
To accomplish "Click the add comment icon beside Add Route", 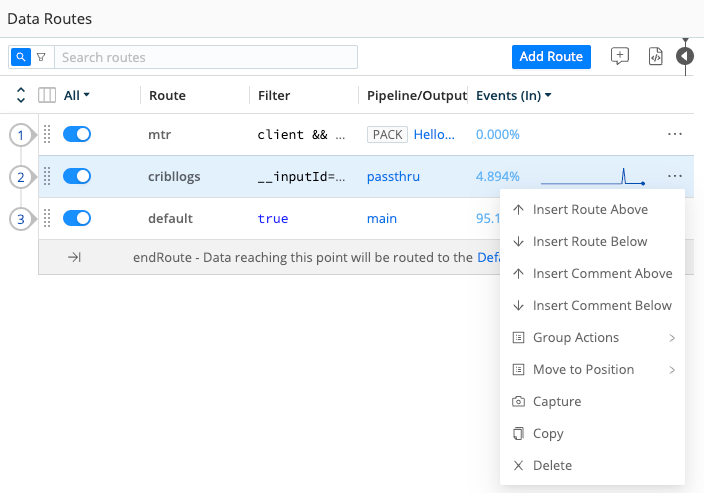I will point(620,57).
